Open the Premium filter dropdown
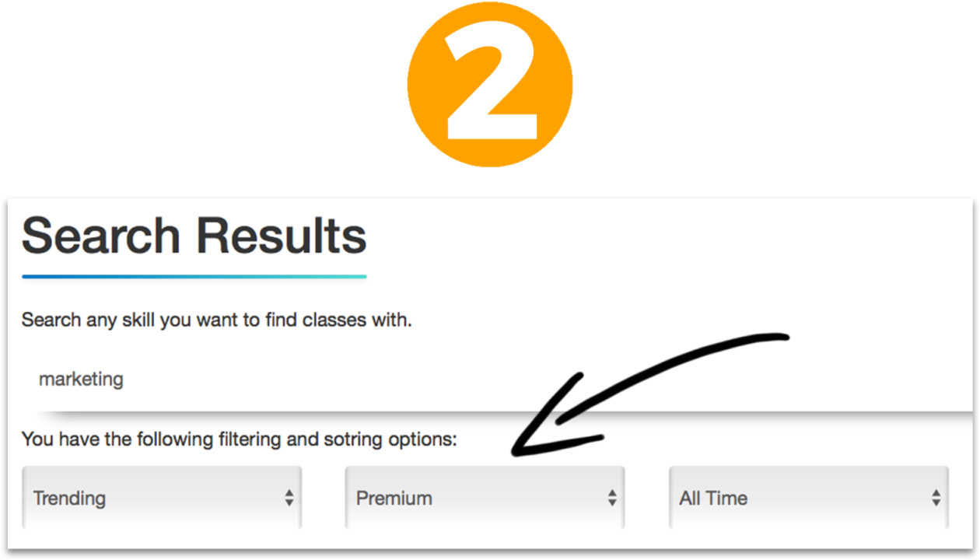 [x=484, y=498]
